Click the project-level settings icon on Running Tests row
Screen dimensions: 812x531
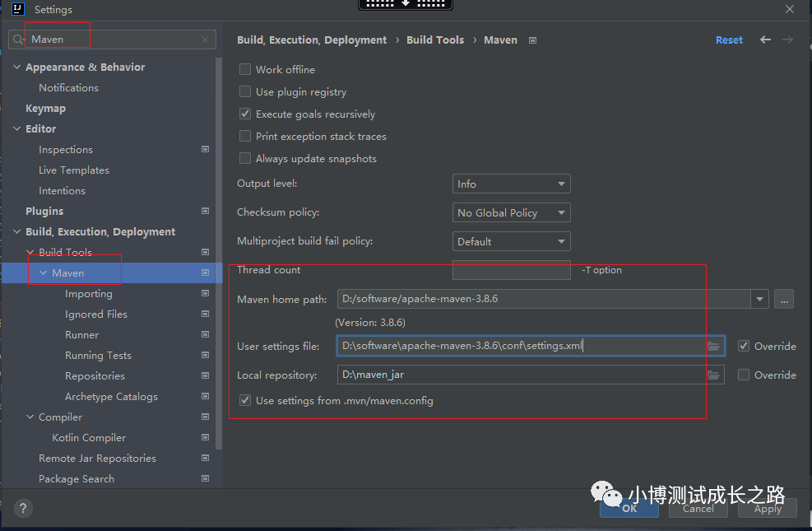coord(205,355)
